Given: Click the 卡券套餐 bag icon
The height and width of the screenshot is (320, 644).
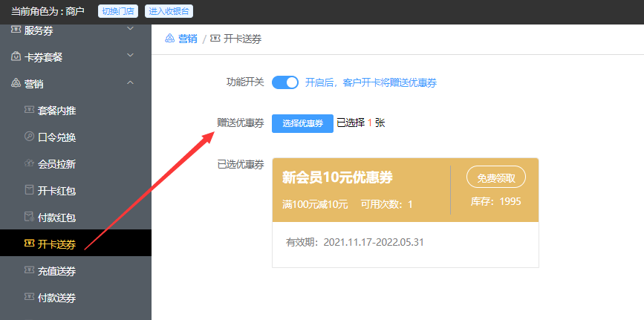Looking at the screenshot, I should [16, 56].
